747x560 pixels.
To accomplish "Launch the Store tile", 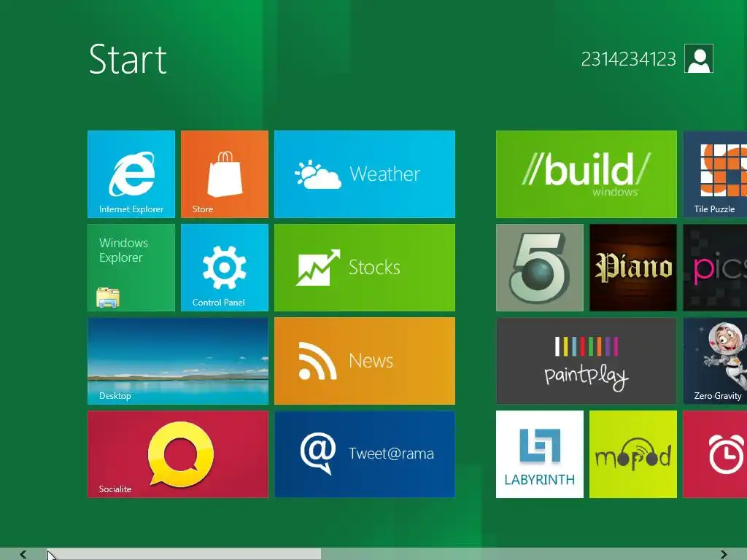I will (225, 174).
